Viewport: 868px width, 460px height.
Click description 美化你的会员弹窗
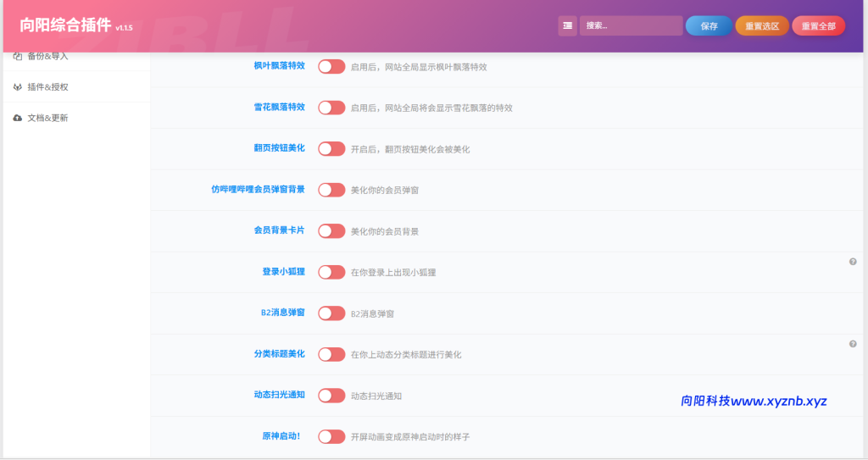(385, 190)
